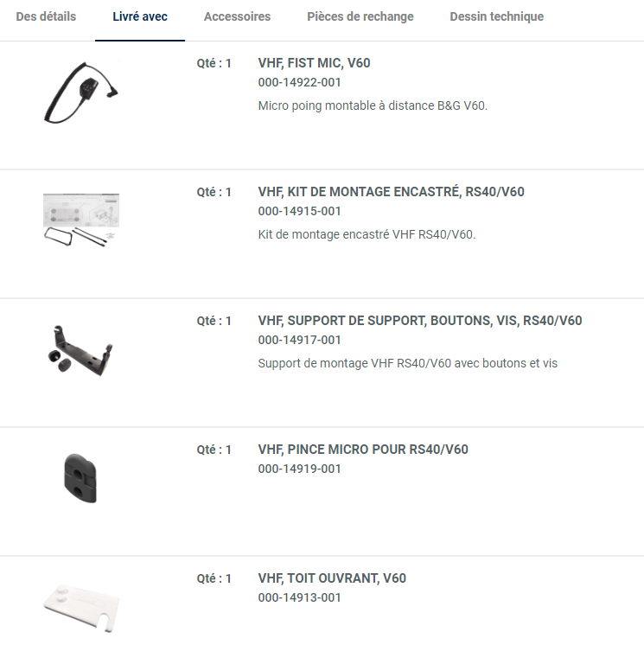644x651 pixels.
Task: Click the flush mount kit image
Action: pyautogui.click(x=80, y=217)
